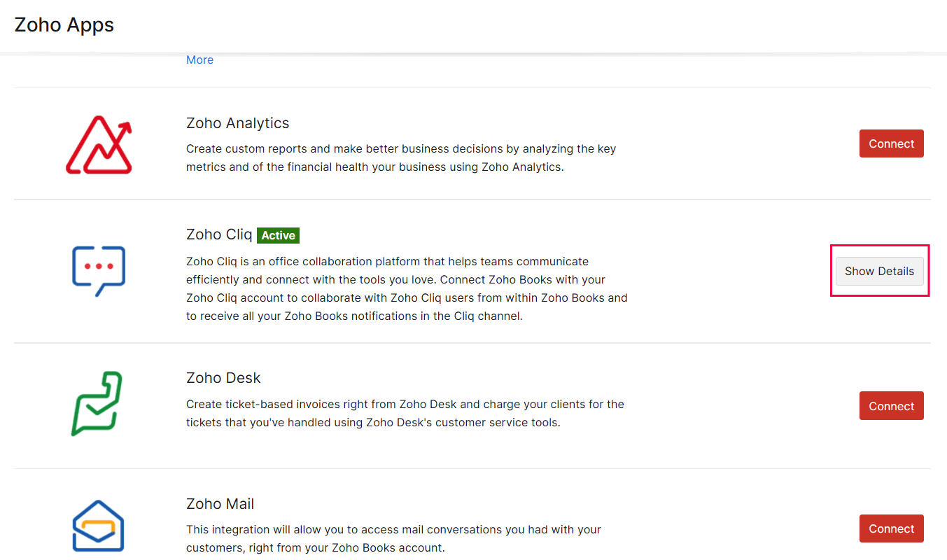The image size is (947, 560).
Task: Click the Zoho Analytics mountain chart logo
Action: pos(99,145)
